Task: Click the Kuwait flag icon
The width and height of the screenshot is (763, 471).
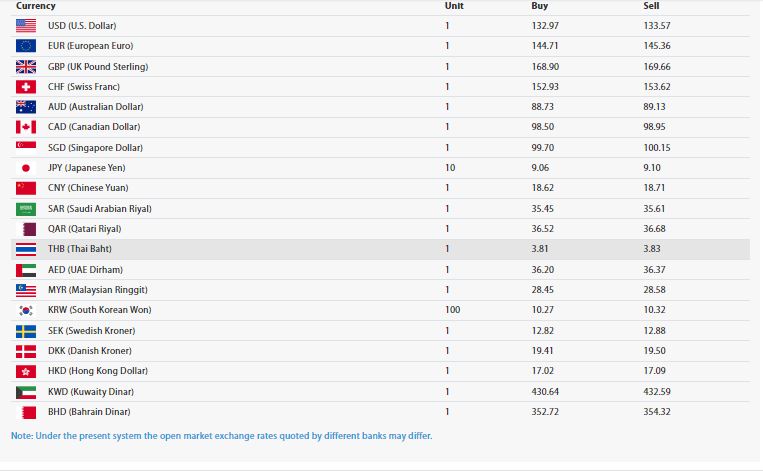Action: pos(26,392)
